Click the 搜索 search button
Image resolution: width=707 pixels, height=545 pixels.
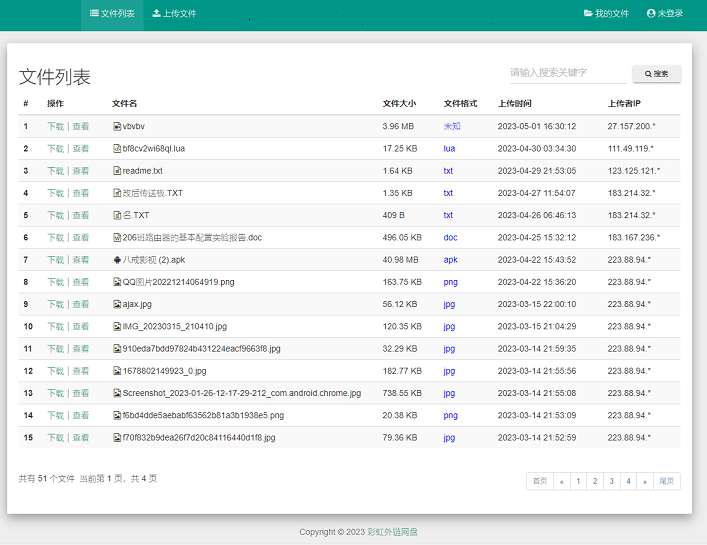656,74
